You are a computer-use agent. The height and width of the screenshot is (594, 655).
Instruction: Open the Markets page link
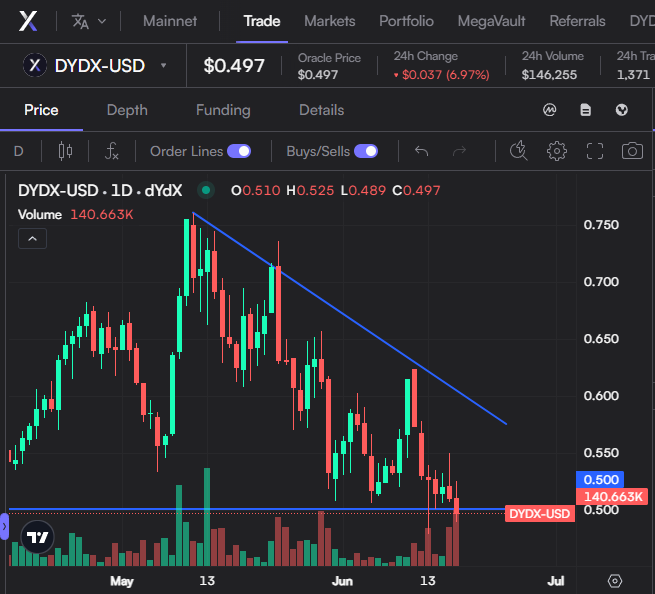[x=329, y=21]
